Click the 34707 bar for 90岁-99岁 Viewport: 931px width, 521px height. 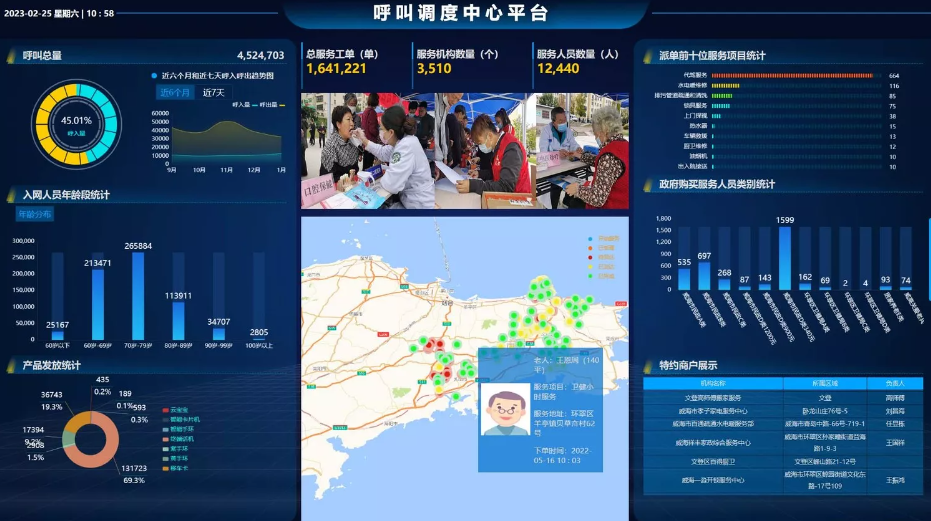(218, 334)
